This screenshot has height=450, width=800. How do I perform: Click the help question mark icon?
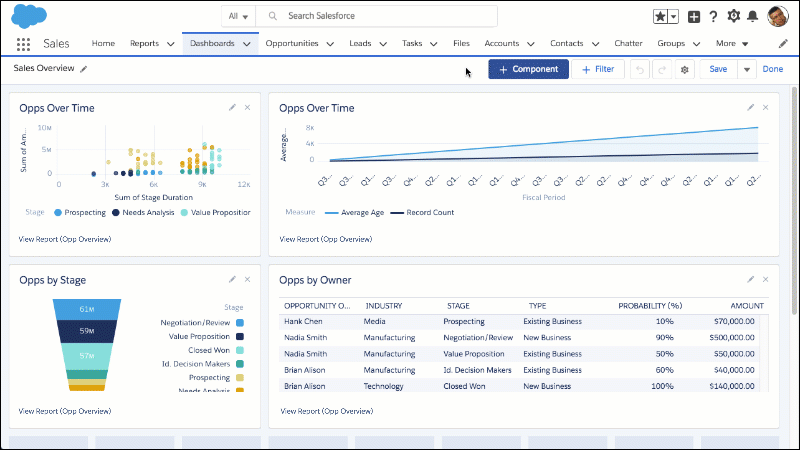point(713,16)
